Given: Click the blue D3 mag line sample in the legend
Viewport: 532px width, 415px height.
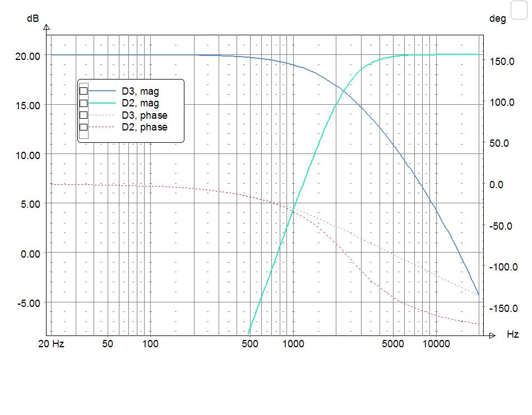Looking at the screenshot, I should 102,91.
